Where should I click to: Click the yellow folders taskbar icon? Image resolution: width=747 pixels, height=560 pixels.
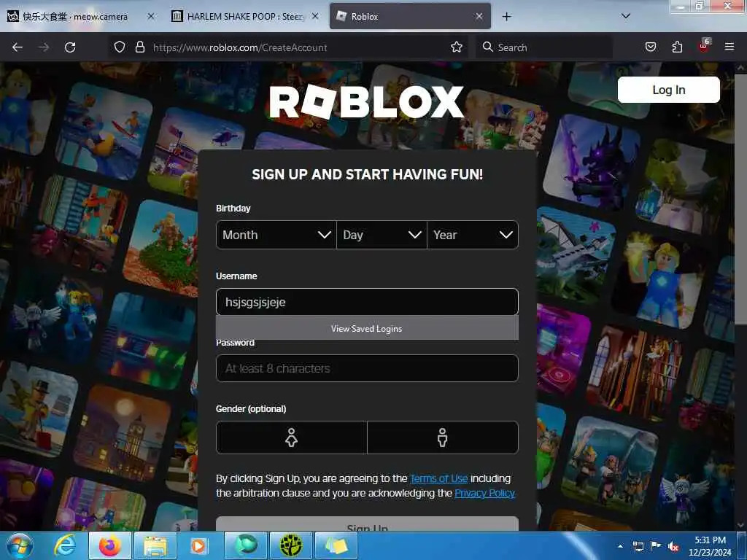pos(336,545)
